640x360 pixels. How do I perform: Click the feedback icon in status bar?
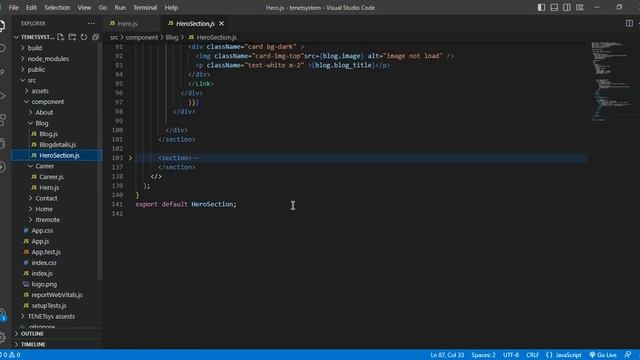coord(628,355)
